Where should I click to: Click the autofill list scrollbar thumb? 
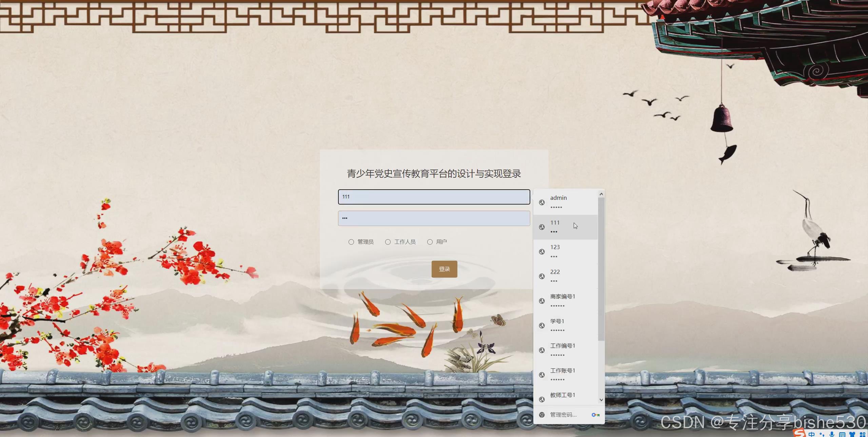pos(601,268)
